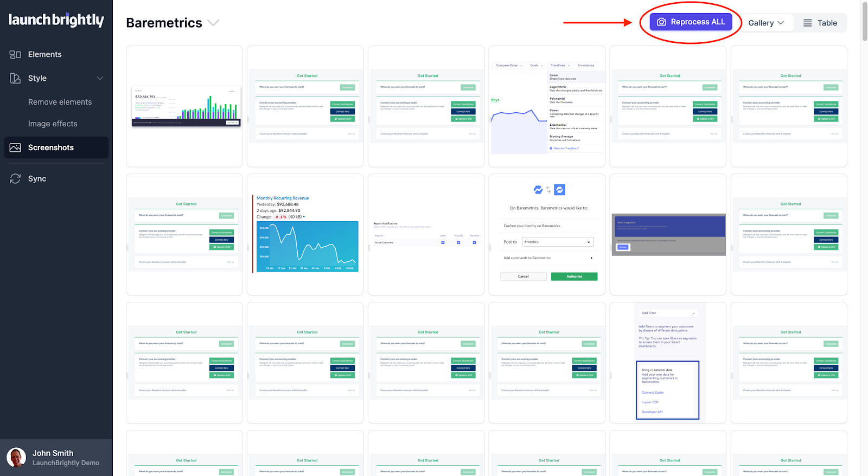Switch to Table view using list icon
The image size is (868, 476).
(807, 23)
